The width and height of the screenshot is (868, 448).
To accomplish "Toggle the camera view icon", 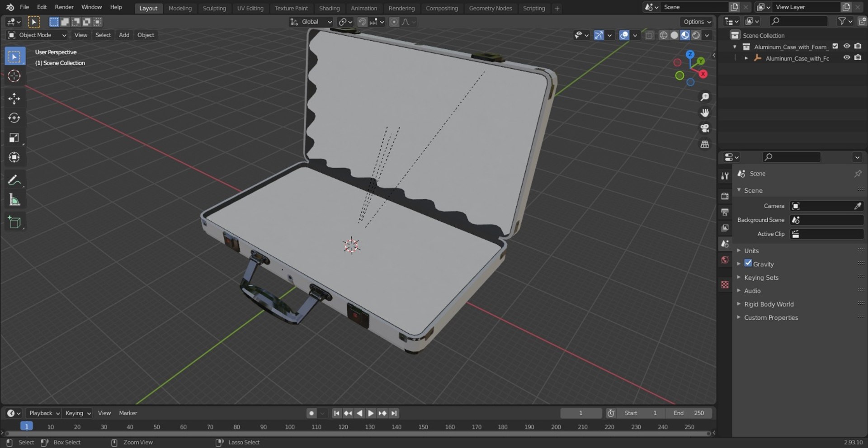I will (704, 128).
